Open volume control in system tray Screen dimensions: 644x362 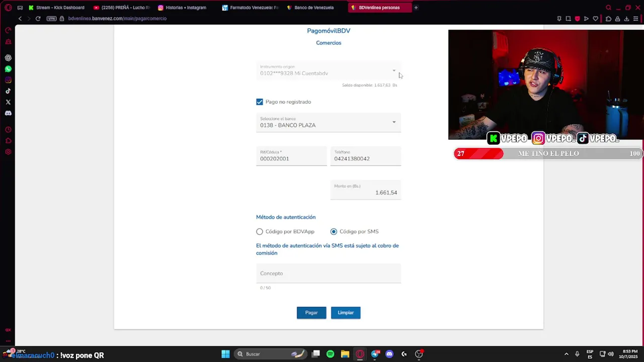(x=610, y=354)
